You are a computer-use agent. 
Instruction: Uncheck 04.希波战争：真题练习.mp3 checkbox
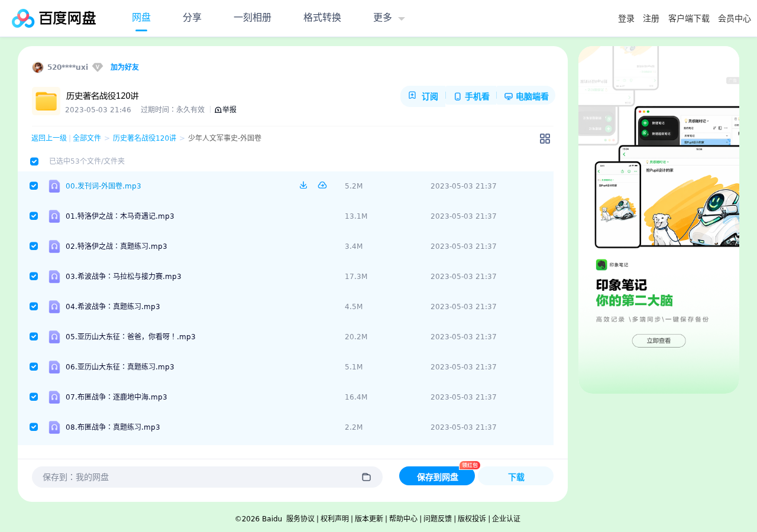34,306
